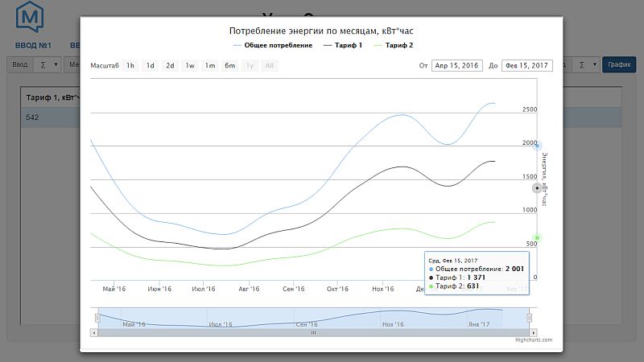Select the 6m zoom range

click(x=229, y=65)
